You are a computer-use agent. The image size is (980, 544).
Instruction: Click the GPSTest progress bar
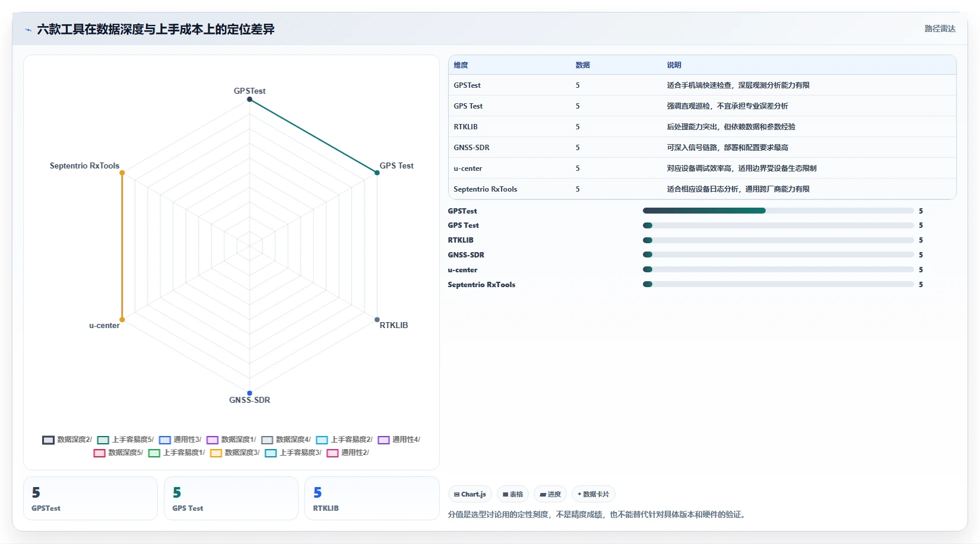[x=778, y=211]
